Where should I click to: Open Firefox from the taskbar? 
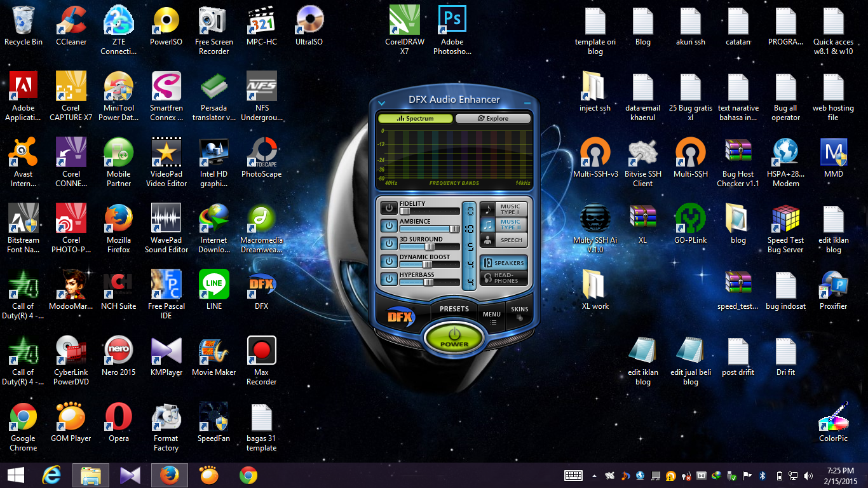coord(169,475)
